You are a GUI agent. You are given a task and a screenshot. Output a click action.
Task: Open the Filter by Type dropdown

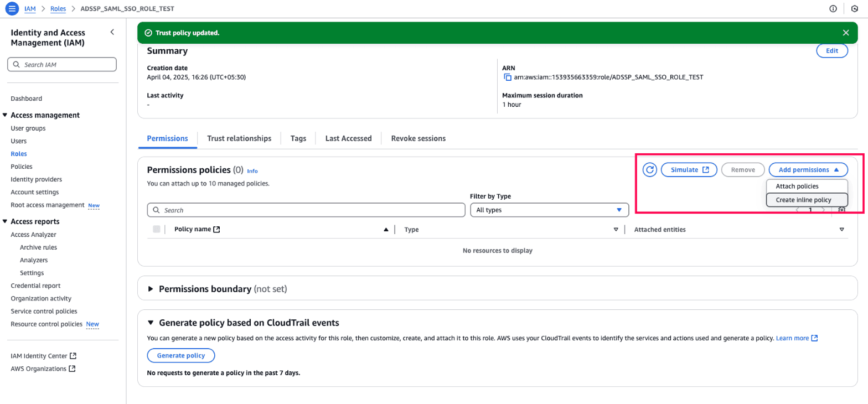tap(549, 210)
